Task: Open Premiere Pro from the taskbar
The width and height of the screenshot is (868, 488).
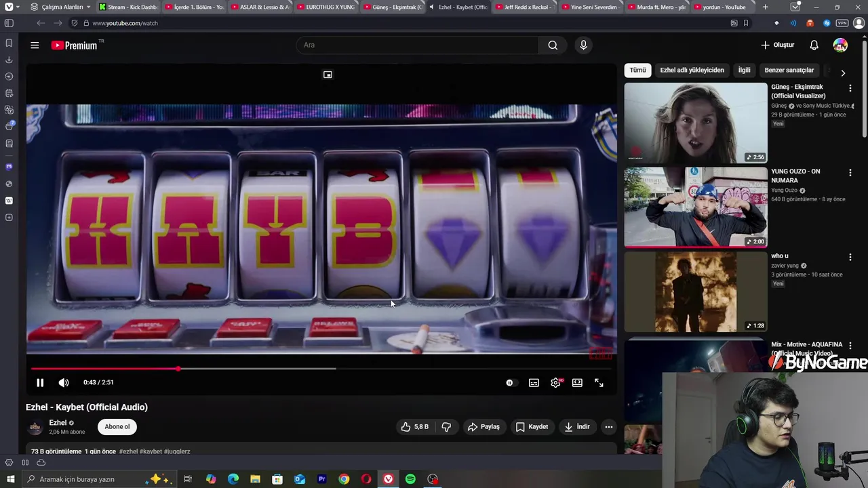Action: tap(321, 479)
